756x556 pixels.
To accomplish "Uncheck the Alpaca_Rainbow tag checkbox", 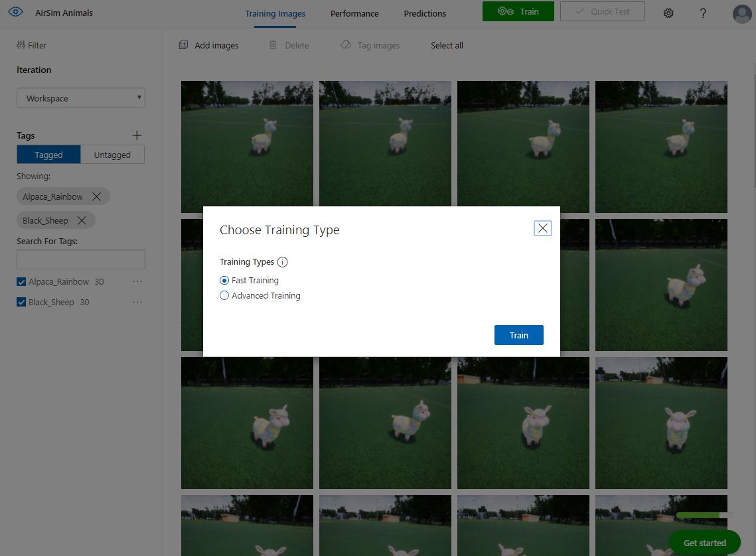I will [21, 282].
